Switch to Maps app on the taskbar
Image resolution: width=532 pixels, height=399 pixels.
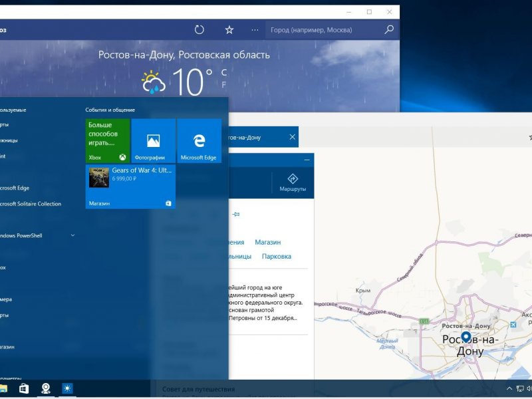tap(45, 388)
